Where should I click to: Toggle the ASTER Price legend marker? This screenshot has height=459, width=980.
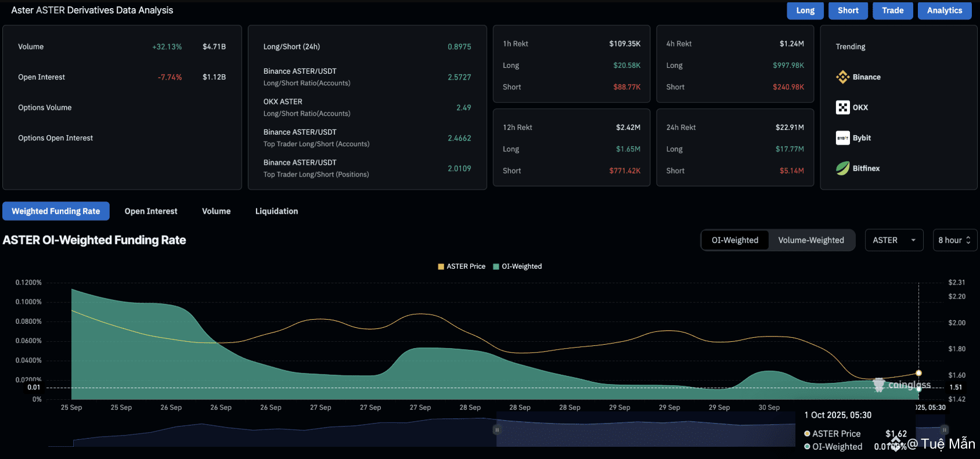click(441, 266)
